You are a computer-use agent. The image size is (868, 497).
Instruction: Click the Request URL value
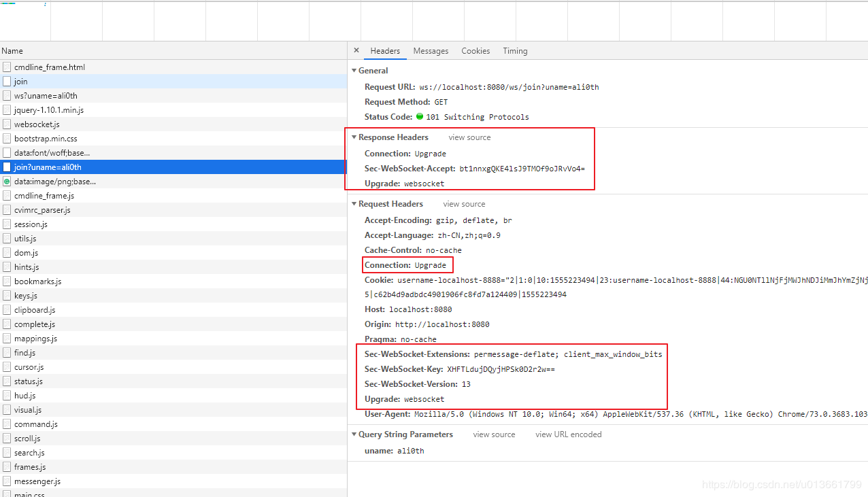pyautogui.click(x=509, y=87)
